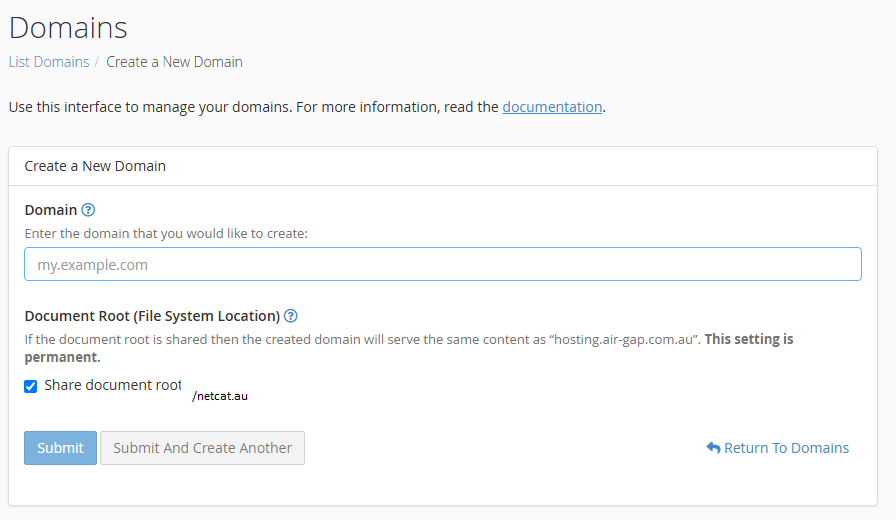Go to the List Domains breadcrumb link

49,62
